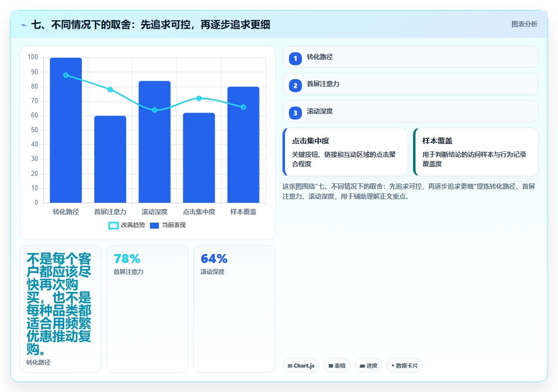
Task: Toggle the 改善趋势 legend entry
Action: tap(127, 225)
